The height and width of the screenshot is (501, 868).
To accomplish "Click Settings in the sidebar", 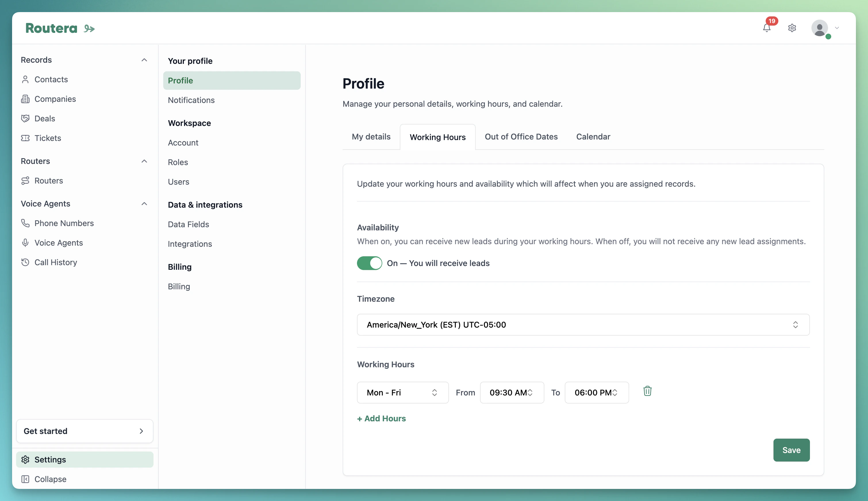I will [x=85, y=460].
